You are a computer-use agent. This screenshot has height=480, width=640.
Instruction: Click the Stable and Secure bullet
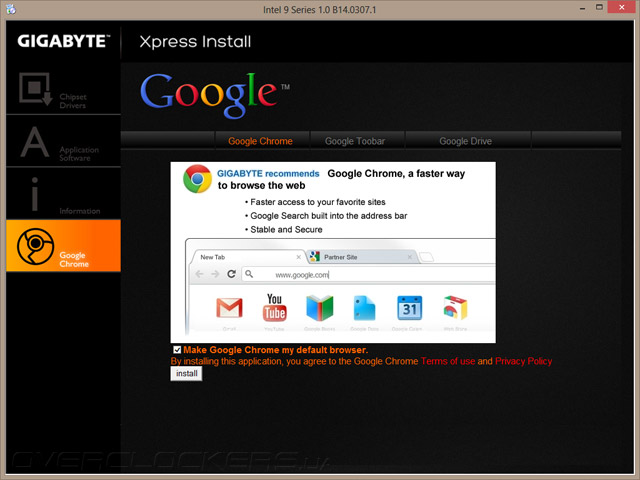pos(284,229)
